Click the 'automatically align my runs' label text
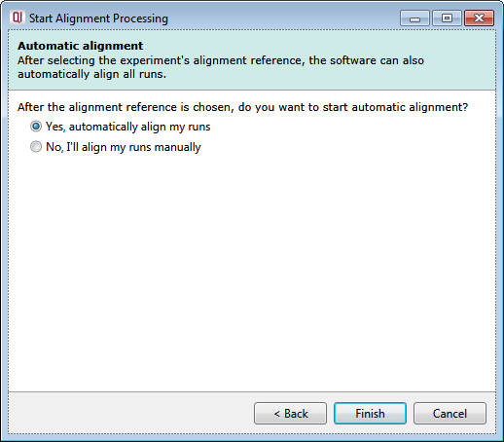Viewport: 504px width, 442px height. tap(139, 127)
